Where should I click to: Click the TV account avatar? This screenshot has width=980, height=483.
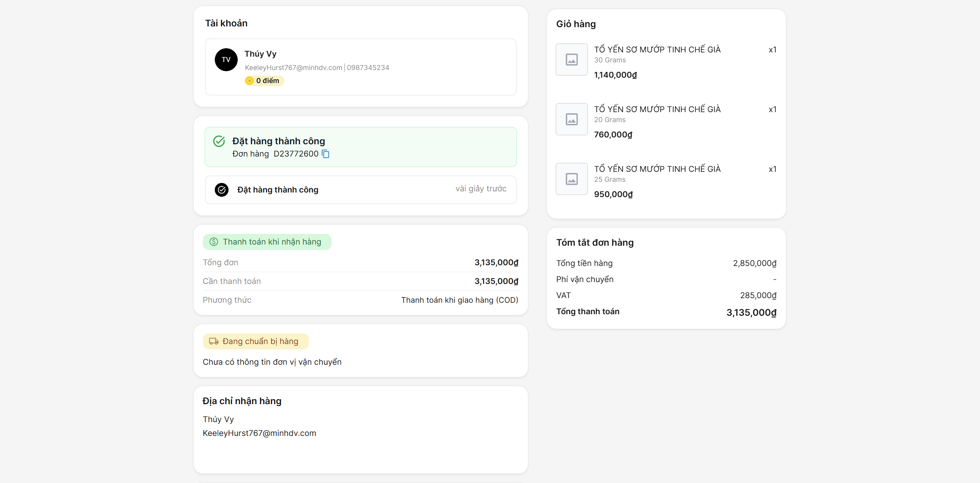226,60
